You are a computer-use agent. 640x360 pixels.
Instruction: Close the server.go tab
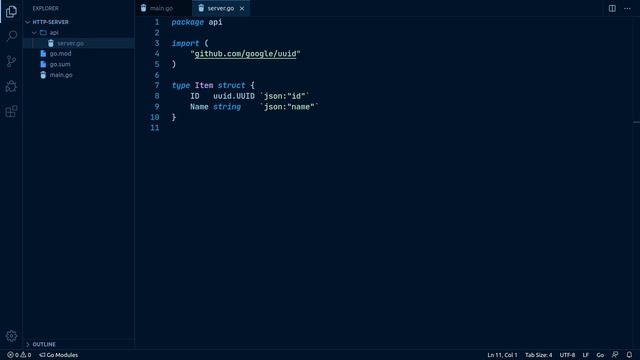(242, 8)
